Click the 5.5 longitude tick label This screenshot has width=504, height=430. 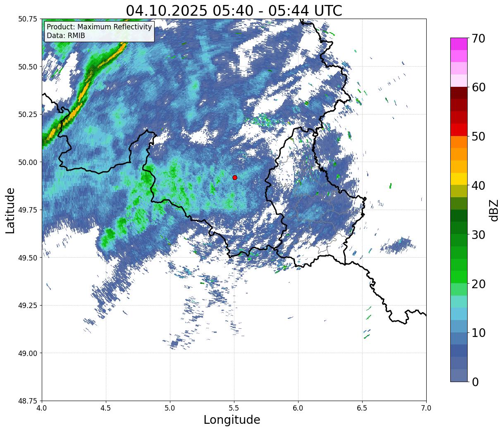234,408
